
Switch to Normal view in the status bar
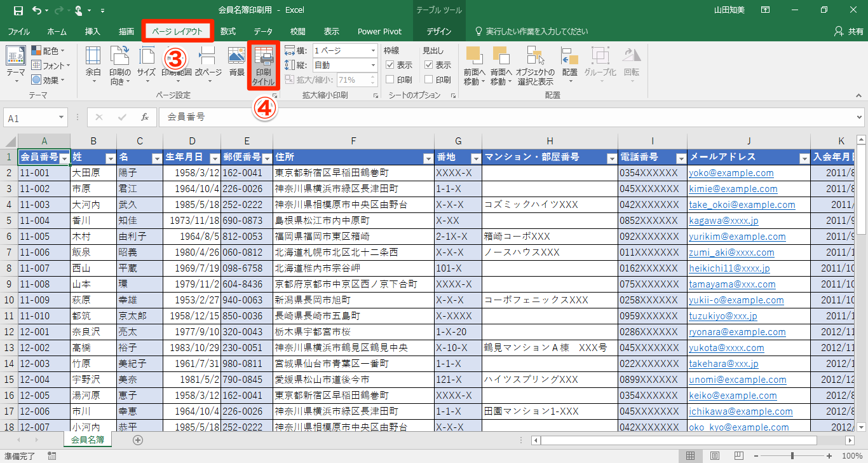coord(690,456)
